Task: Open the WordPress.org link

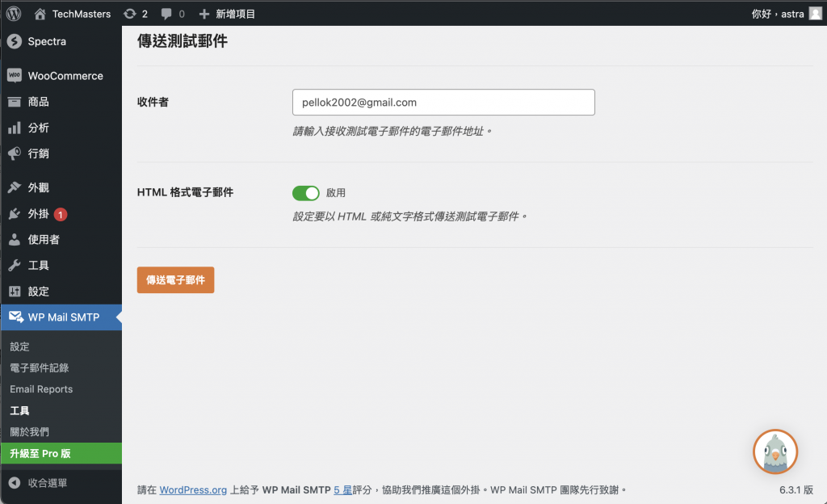Action: point(193,489)
